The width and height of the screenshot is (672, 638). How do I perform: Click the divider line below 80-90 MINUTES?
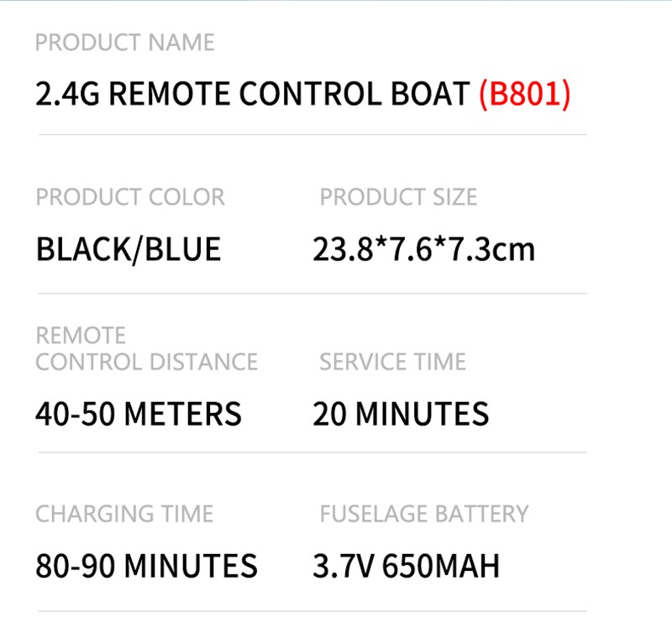311,611
